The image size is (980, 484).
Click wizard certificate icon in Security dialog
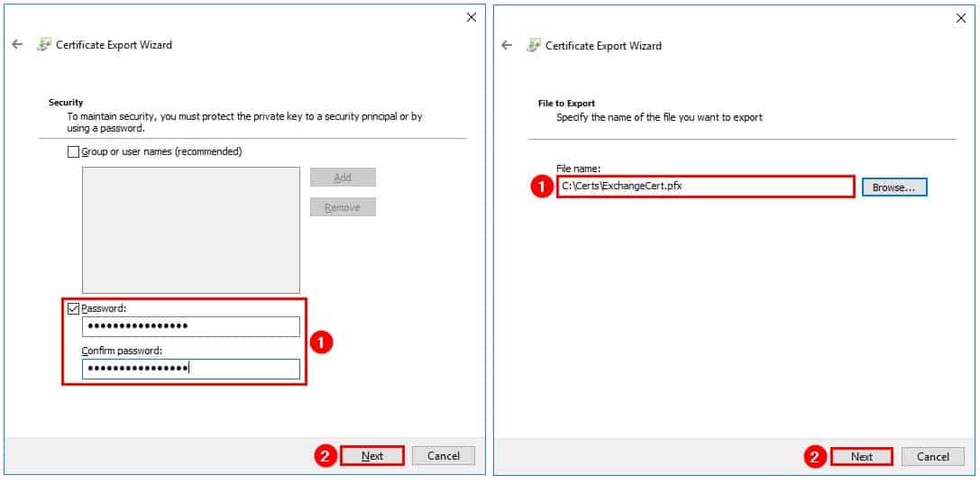[44, 45]
